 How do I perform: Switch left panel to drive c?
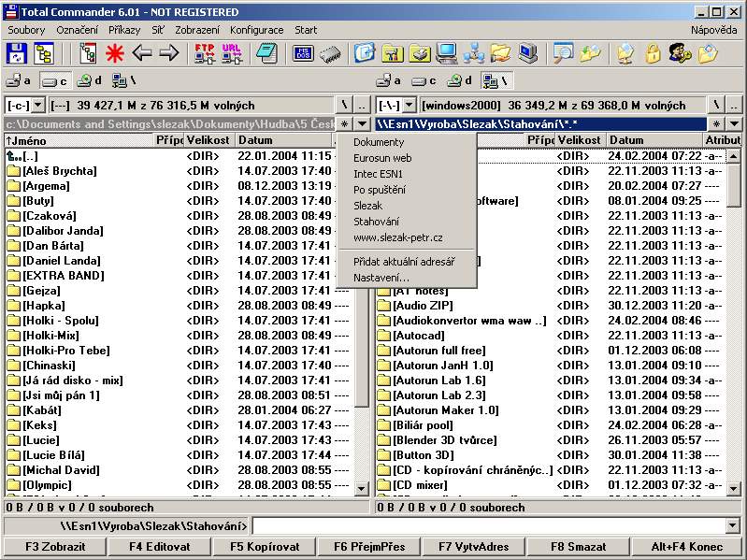[x=54, y=81]
